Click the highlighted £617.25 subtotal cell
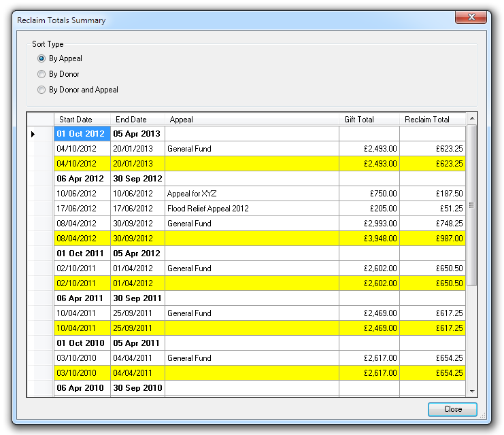 pos(433,328)
